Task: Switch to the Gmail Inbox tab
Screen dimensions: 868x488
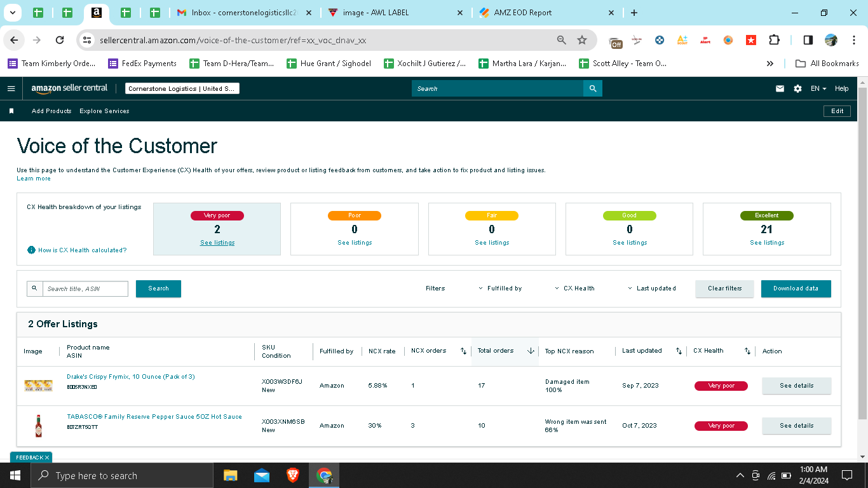Action: coord(243,13)
